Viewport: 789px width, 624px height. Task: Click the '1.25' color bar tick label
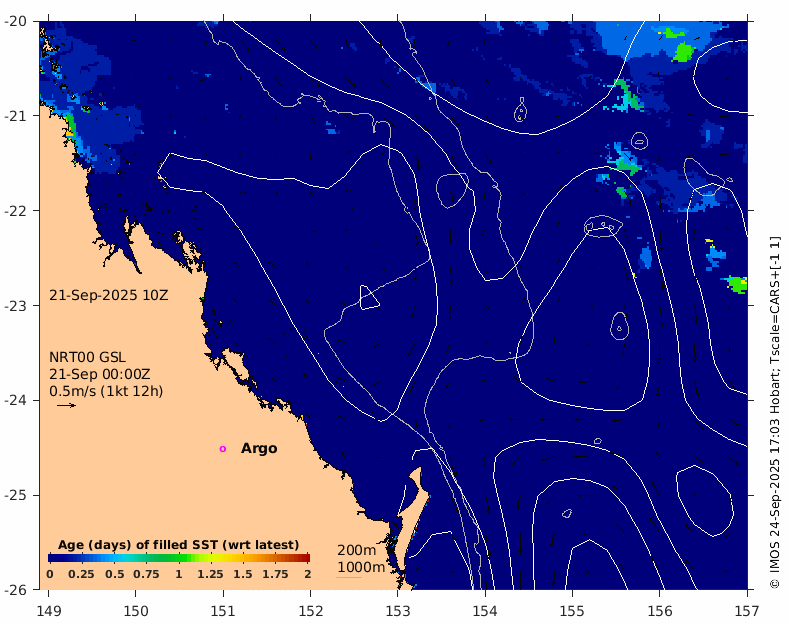point(210,574)
